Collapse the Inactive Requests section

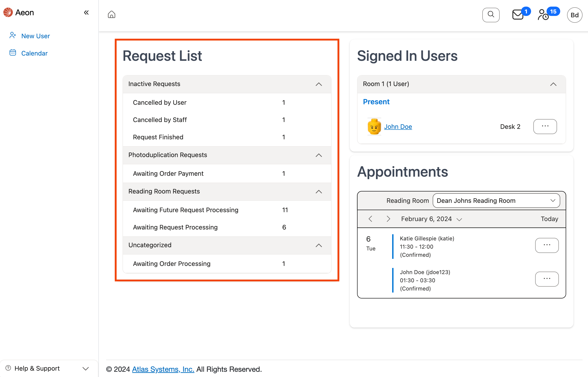(319, 84)
